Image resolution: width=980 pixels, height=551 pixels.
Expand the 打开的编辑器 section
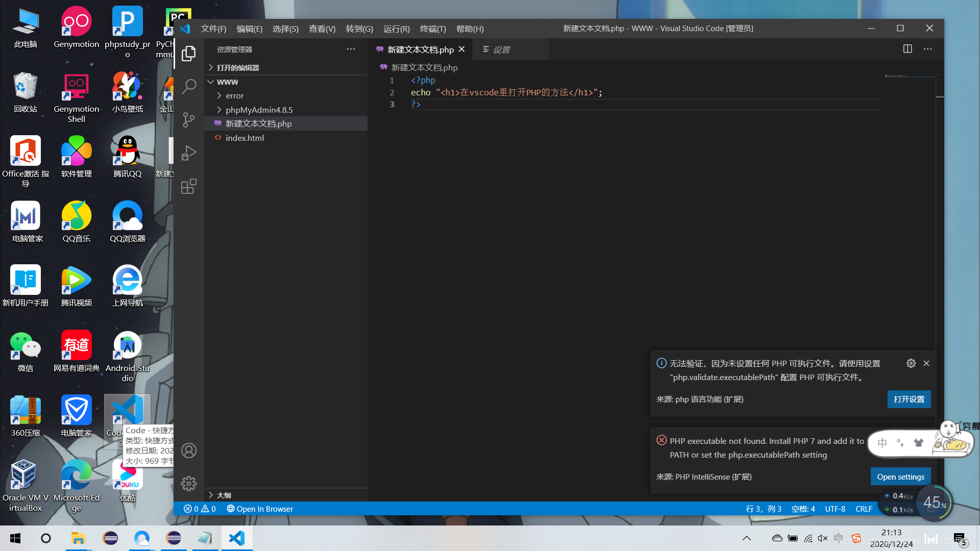pyautogui.click(x=238, y=68)
